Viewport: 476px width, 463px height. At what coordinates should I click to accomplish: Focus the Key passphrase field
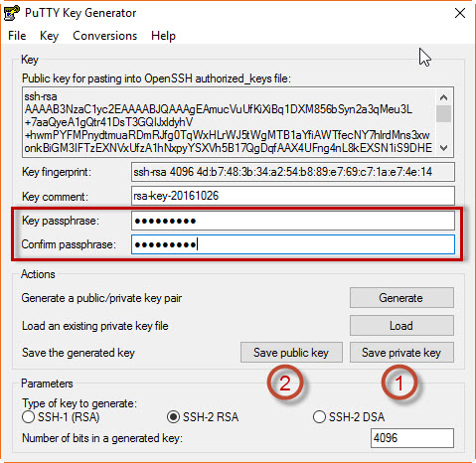click(x=293, y=221)
